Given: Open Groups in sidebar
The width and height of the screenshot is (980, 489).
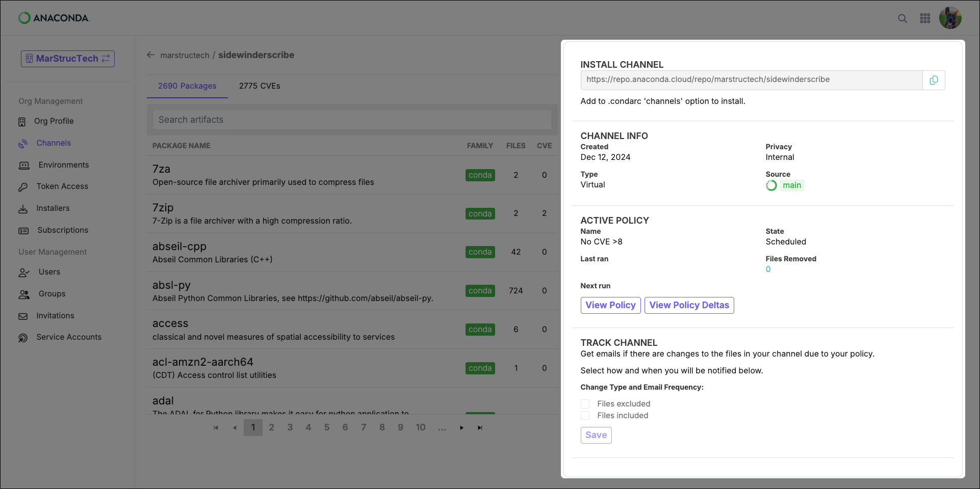Looking at the screenshot, I should (52, 294).
